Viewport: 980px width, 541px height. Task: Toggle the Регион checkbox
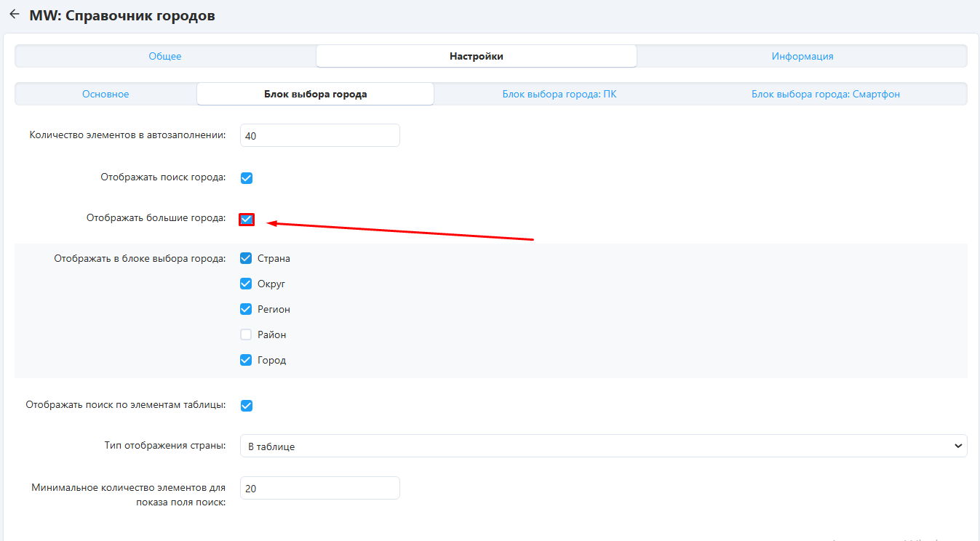pyautogui.click(x=246, y=309)
